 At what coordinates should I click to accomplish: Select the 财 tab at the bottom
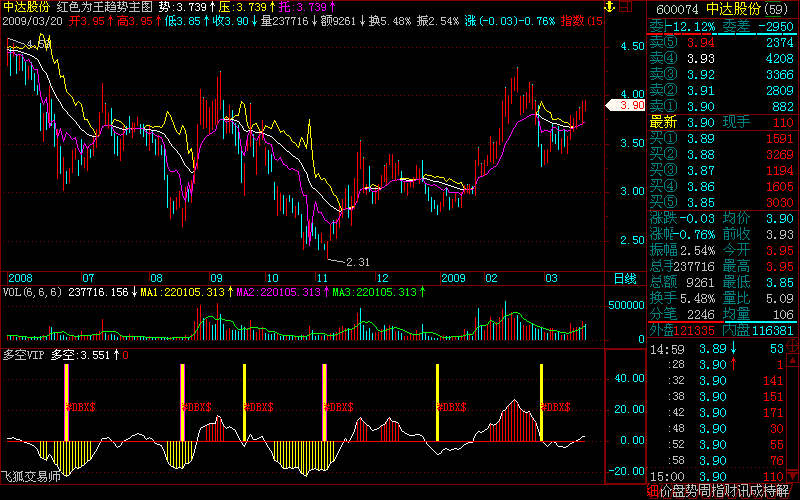(x=730, y=491)
